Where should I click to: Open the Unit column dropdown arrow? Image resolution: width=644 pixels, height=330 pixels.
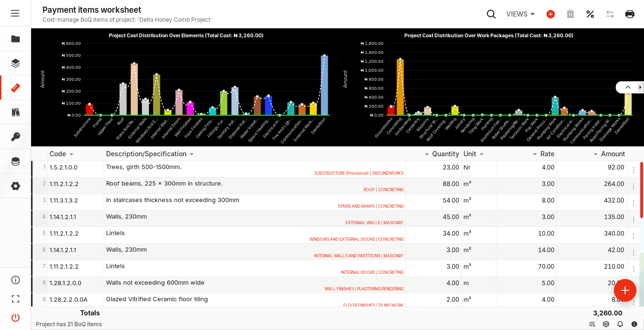click(x=481, y=154)
